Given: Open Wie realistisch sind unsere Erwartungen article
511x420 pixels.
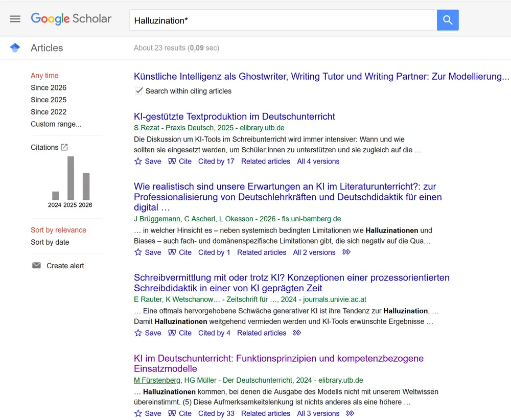Looking at the screenshot, I should (288, 197).
